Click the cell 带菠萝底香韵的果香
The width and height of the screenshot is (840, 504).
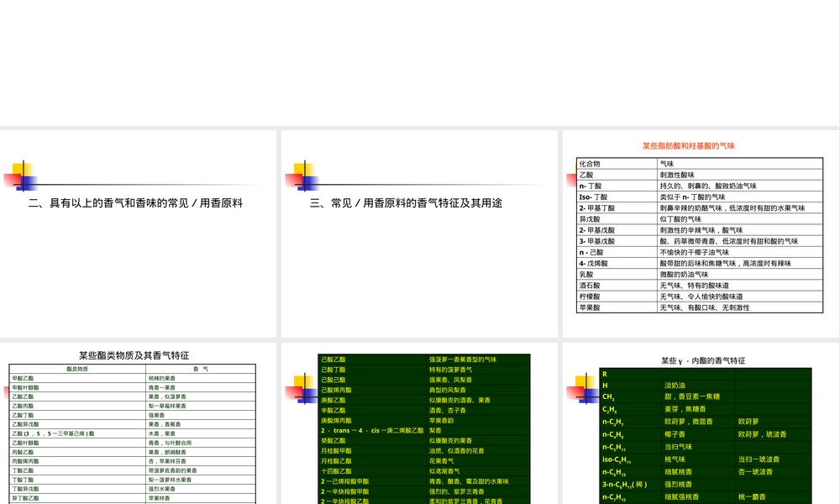pyautogui.click(x=201, y=470)
